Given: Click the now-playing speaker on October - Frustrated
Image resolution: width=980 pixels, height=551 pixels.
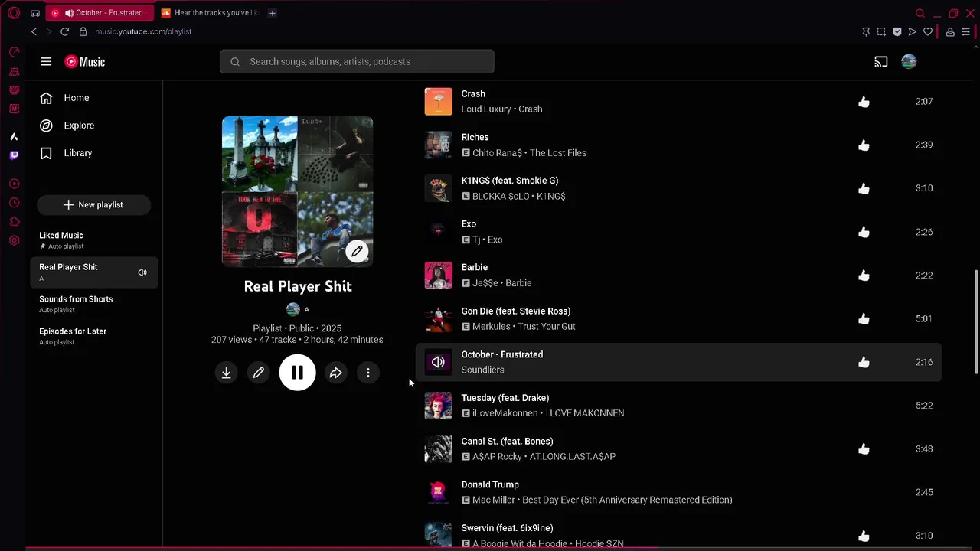Looking at the screenshot, I should pyautogui.click(x=439, y=362).
